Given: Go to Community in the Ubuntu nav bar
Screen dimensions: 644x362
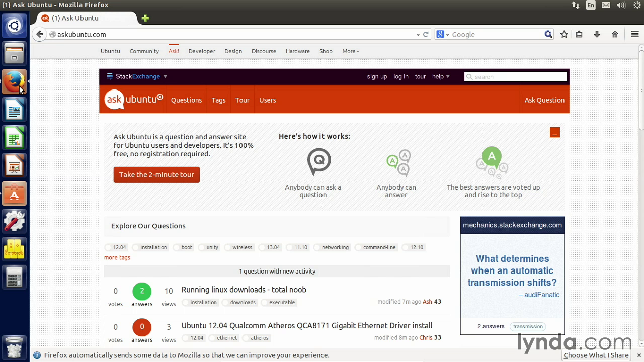Looking at the screenshot, I should [144, 51].
